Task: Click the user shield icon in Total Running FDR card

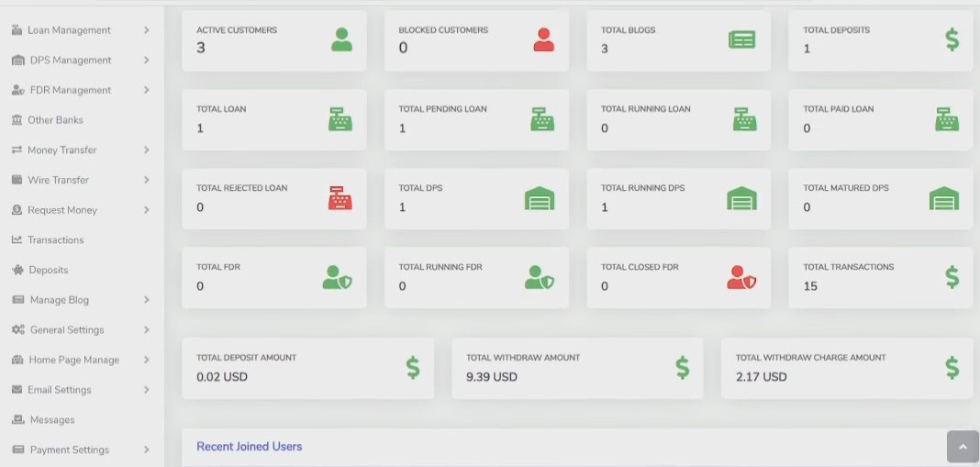Action: 540,277
